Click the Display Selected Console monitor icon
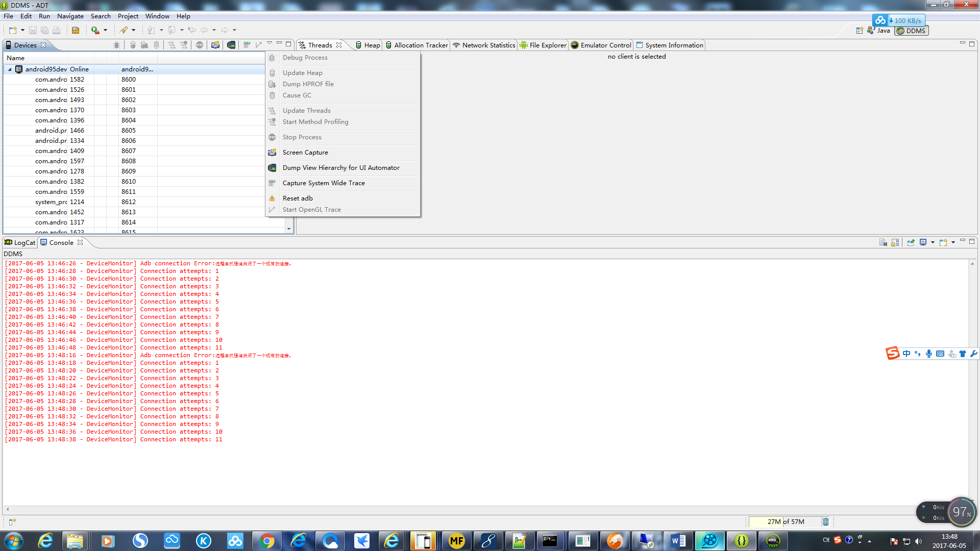This screenshot has width=980, height=551. 923,243
